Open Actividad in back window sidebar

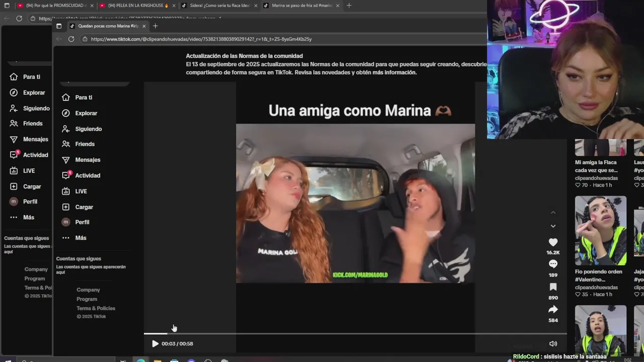pos(29,155)
